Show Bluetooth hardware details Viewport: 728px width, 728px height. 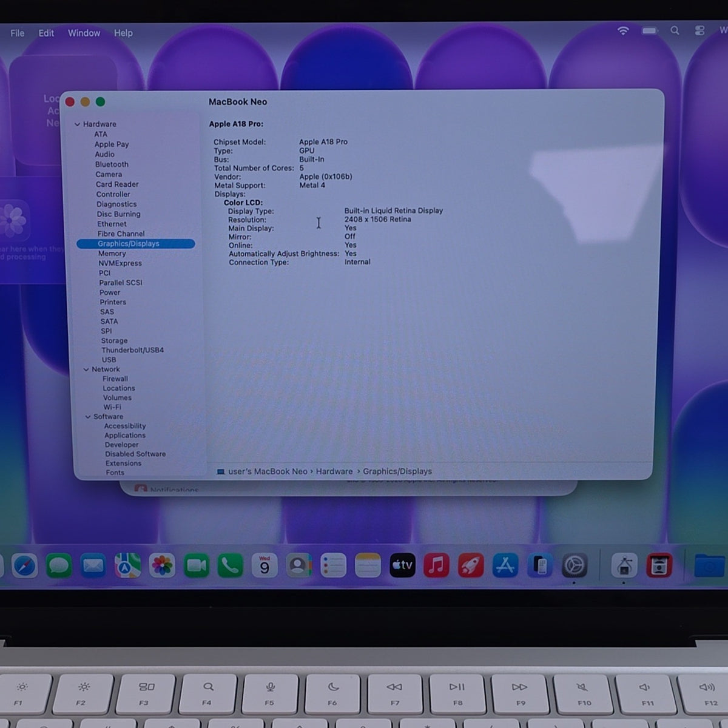coord(112,164)
